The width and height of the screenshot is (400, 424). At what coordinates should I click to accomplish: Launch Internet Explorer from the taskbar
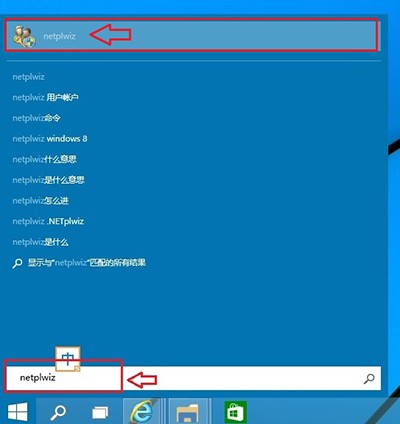pyautogui.click(x=142, y=411)
